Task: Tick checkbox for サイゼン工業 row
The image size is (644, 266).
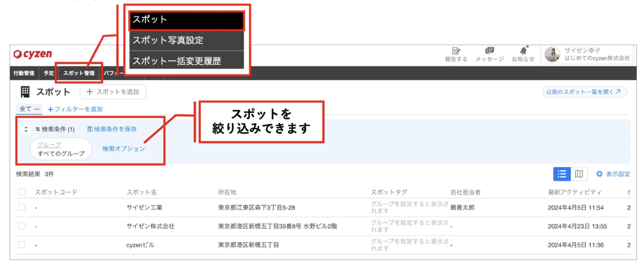Action: (x=22, y=207)
